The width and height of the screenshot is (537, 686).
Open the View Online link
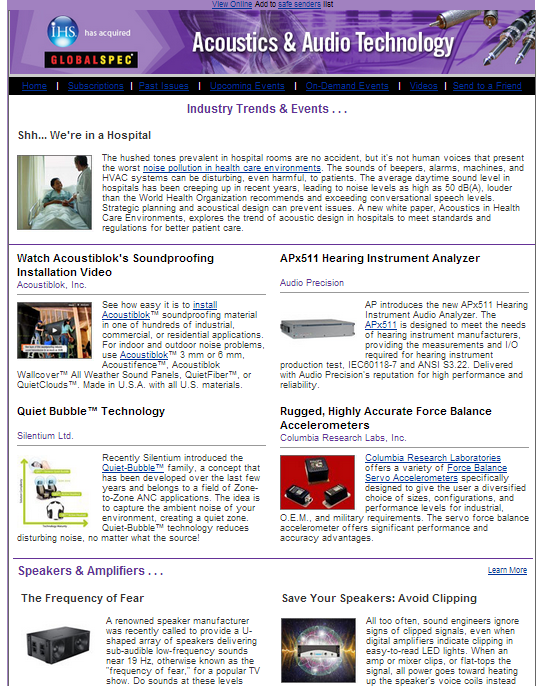(x=232, y=4)
